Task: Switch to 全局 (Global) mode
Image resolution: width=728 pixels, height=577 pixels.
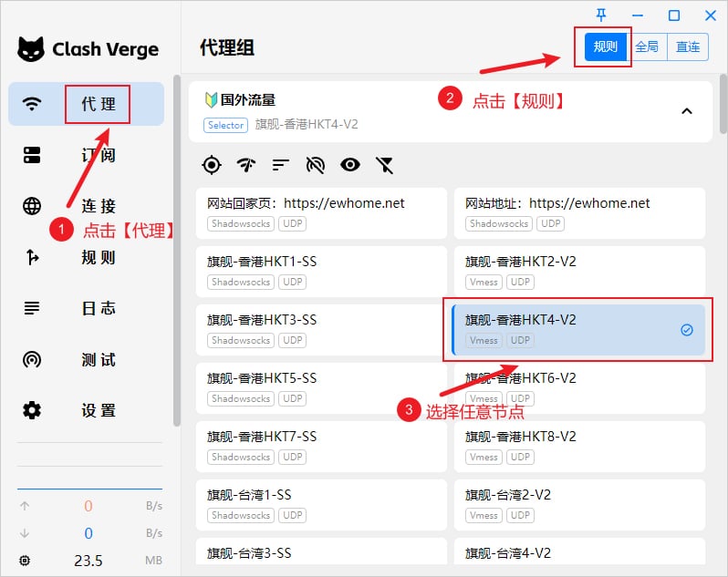Action: pyautogui.click(x=647, y=47)
